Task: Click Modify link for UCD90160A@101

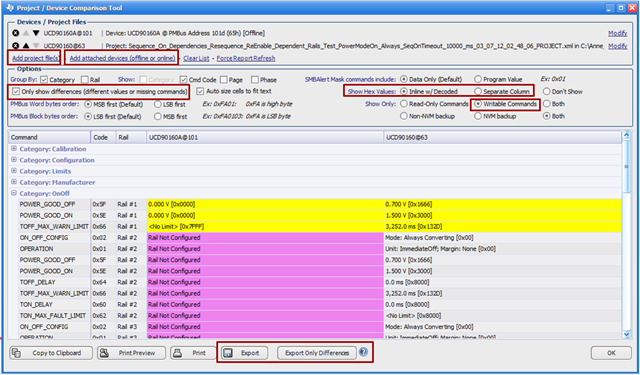Action: (618, 33)
